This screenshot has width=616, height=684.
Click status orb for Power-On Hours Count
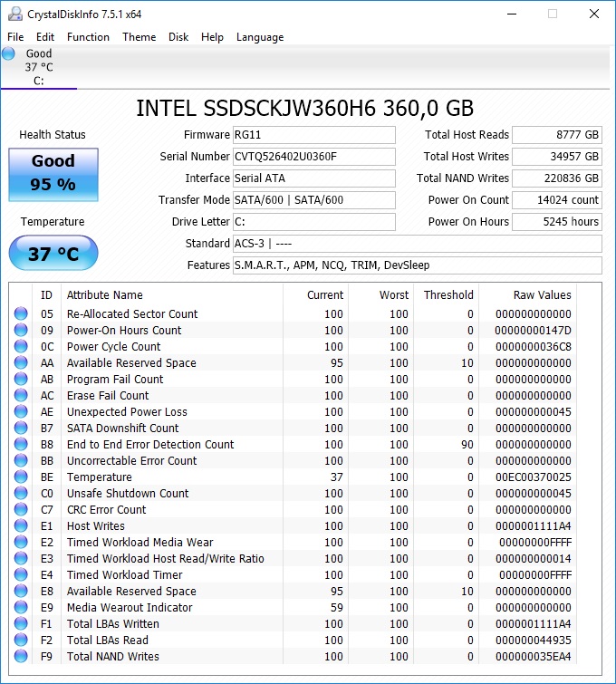[21, 330]
